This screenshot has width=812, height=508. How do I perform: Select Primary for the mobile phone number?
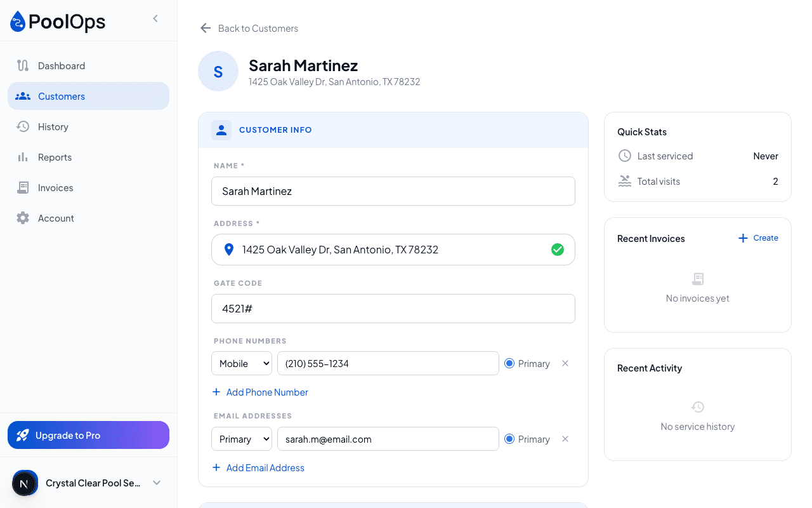(x=509, y=363)
